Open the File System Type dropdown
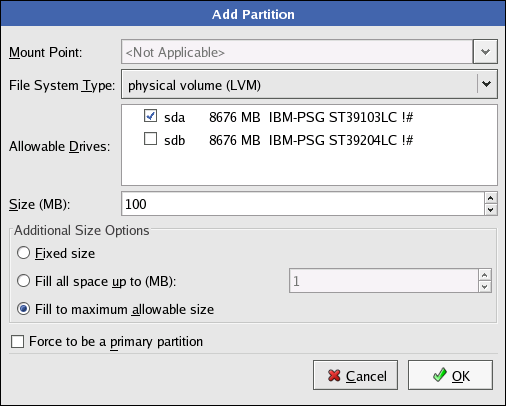 point(309,84)
